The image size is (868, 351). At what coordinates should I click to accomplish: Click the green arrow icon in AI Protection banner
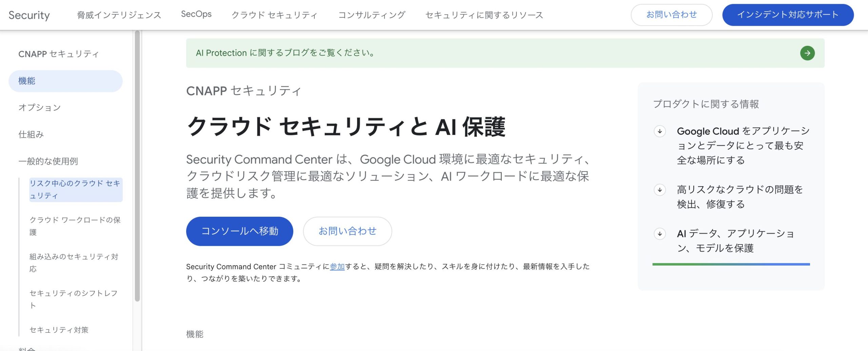click(x=807, y=53)
